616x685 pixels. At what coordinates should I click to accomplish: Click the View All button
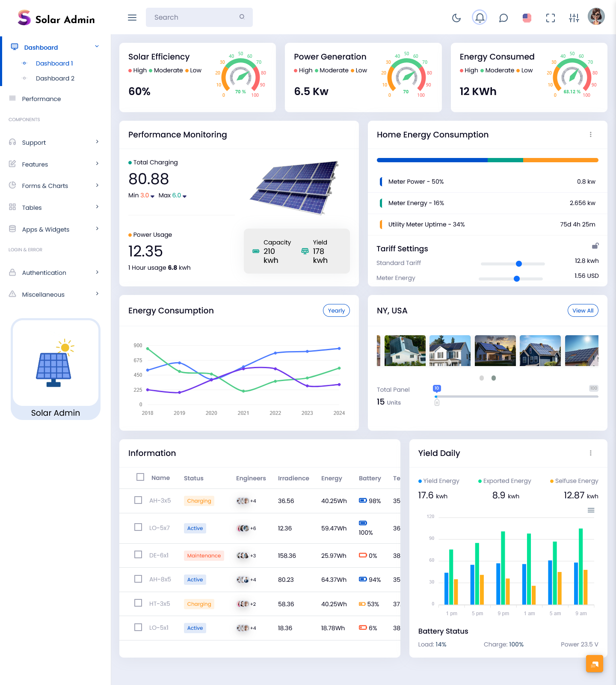tap(583, 310)
